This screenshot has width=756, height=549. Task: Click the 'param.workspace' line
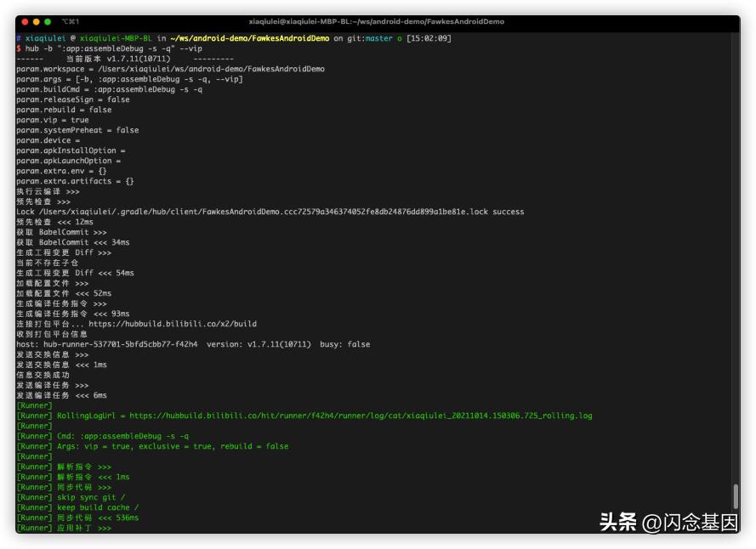click(170, 69)
